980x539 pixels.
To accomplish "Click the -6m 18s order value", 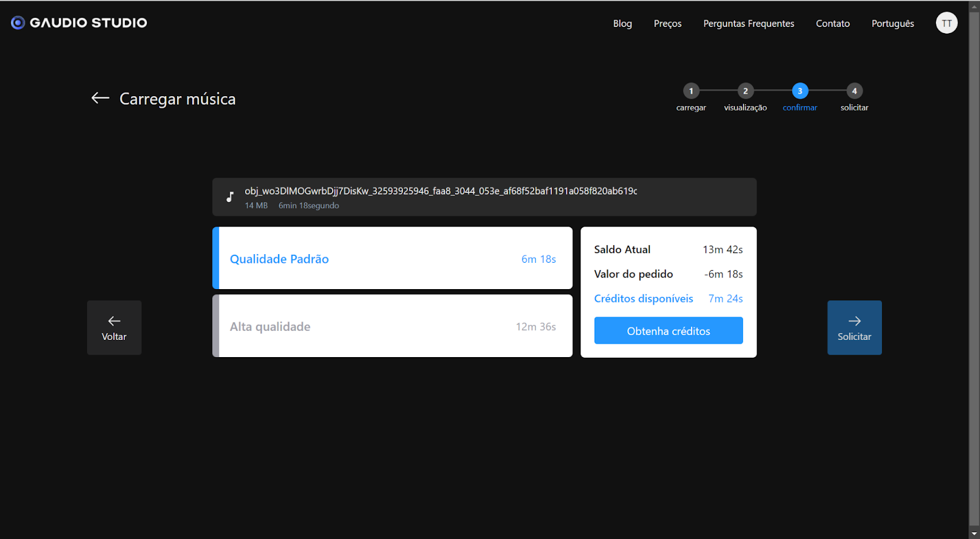I will point(723,274).
